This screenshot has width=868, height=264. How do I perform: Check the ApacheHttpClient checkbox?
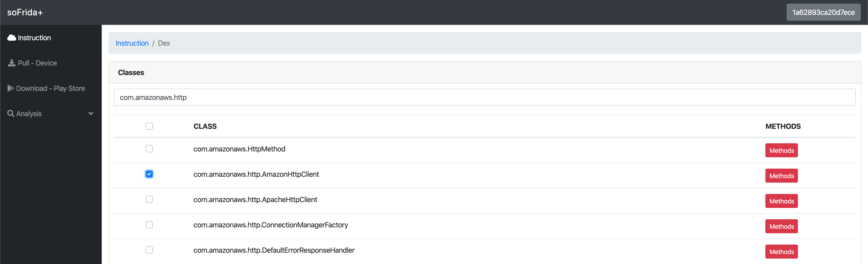(x=149, y=199)
